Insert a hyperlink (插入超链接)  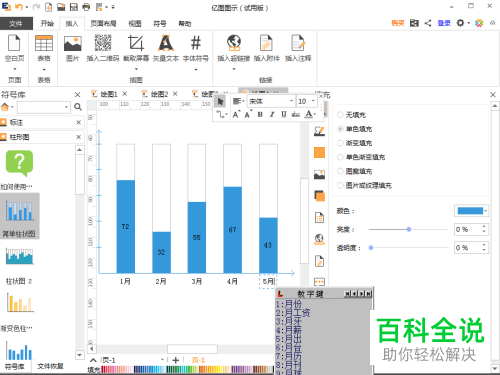[234, 49]
